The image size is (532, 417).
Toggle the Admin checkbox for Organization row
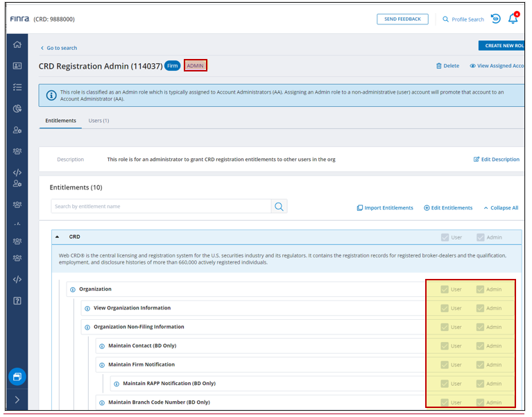click(x=480, y=289)
